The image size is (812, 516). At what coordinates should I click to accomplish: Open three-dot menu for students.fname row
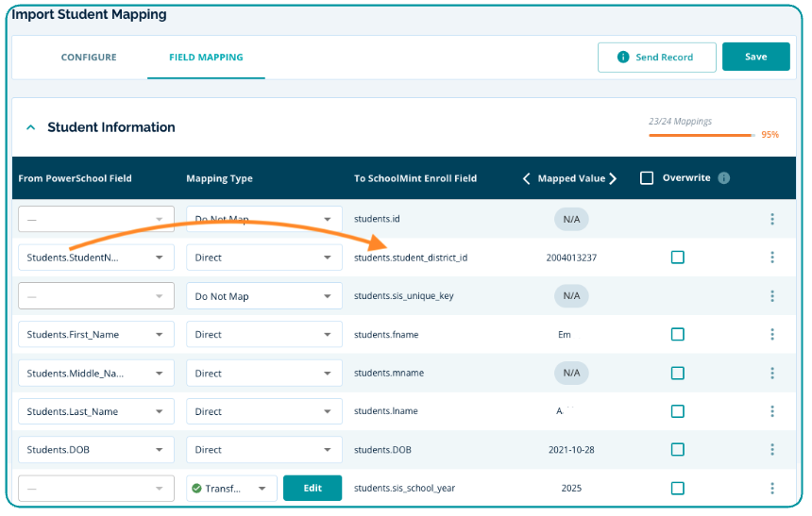pyautogui.click(x=771, y=335)
